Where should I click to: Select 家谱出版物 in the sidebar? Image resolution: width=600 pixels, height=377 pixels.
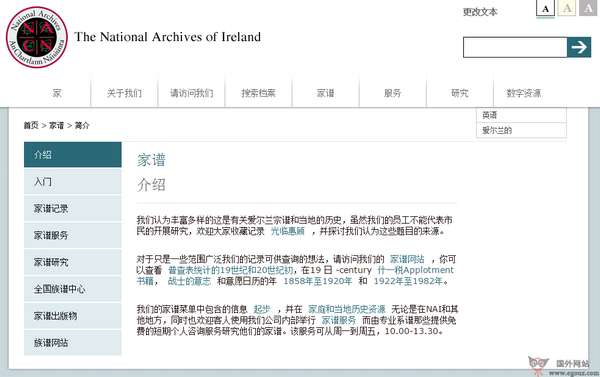(73, 316)
